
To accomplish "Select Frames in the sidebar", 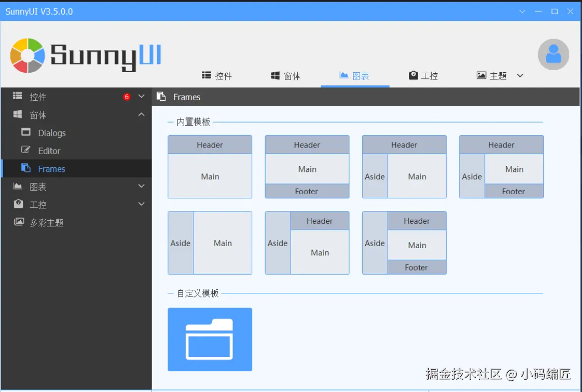I will (76, 168).
